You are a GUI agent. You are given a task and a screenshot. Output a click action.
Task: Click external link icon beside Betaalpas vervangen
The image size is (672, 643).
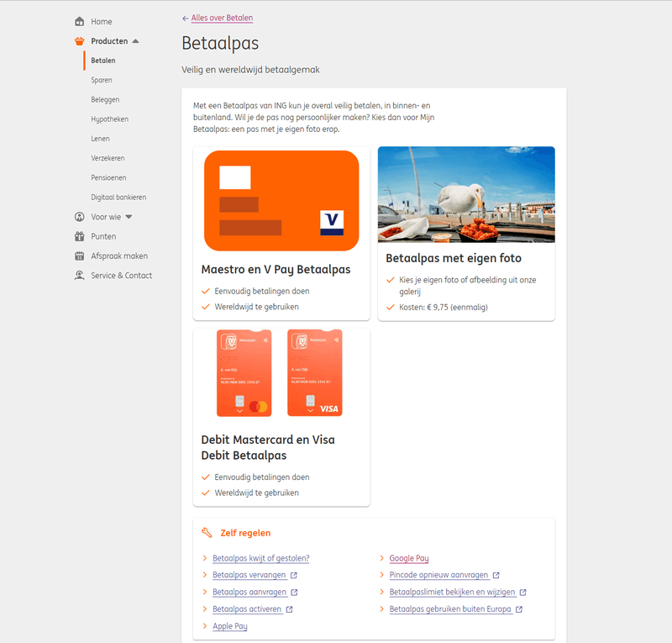point(293,575)
